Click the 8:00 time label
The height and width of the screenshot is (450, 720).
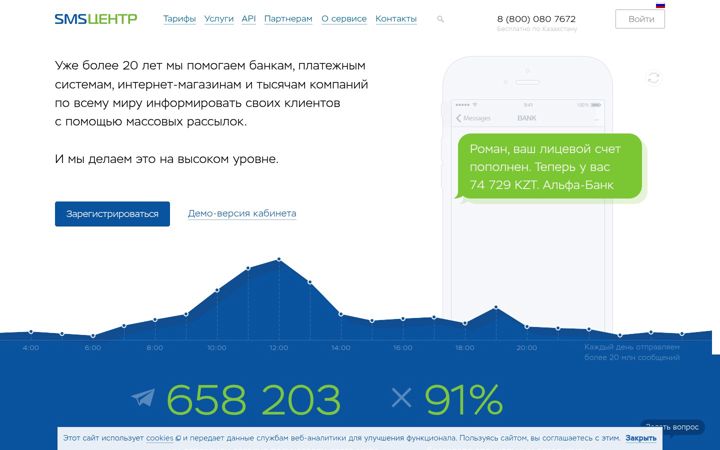pyautogui.click(x=155, y=348)
